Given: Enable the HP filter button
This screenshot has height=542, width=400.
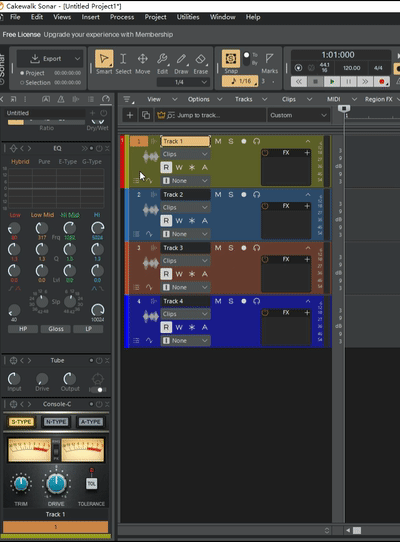Looking at the screenshot, I should (x=23, y=329).
